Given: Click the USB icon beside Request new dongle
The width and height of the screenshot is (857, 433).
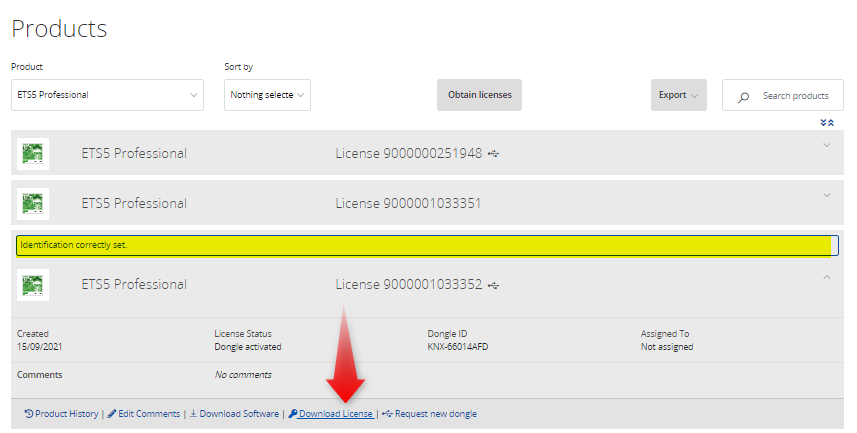Looking at the screenshot, I should 388,414.
